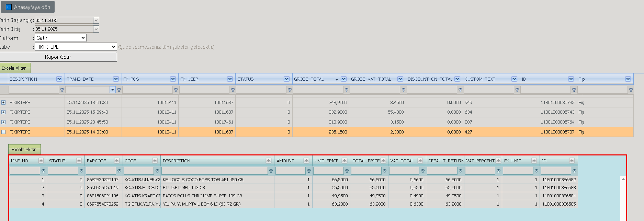Open the Şube dropdown showing FIKIRTEPE
This screenshot has width=644, height=221.
[76, 47]
